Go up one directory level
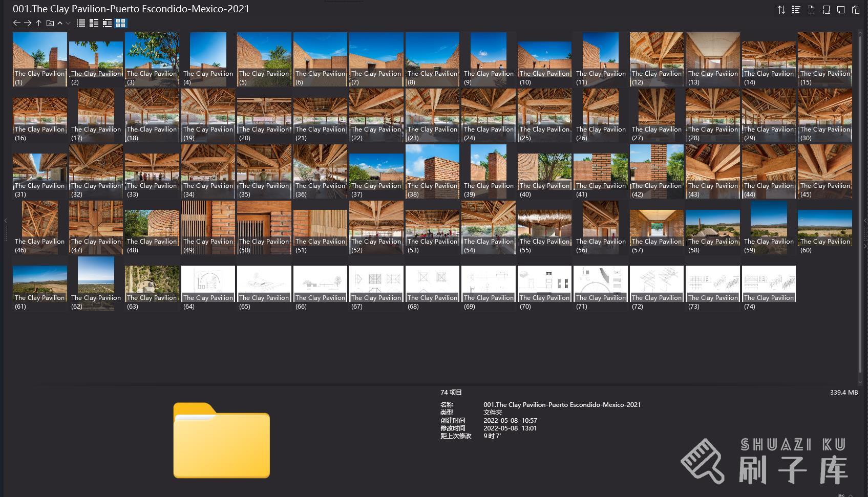 (x=38, y=23)
